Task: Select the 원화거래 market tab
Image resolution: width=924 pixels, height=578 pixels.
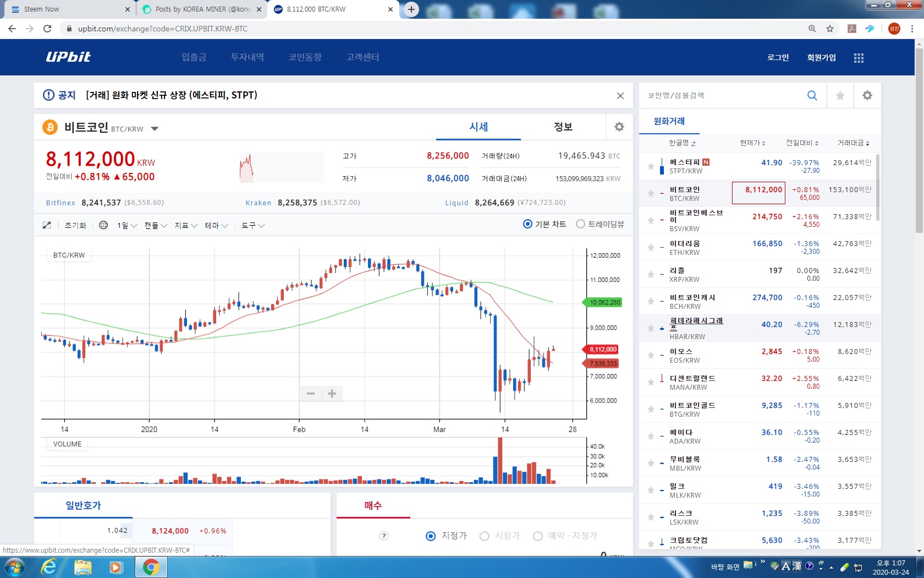Action: click(x=669, y=121)
